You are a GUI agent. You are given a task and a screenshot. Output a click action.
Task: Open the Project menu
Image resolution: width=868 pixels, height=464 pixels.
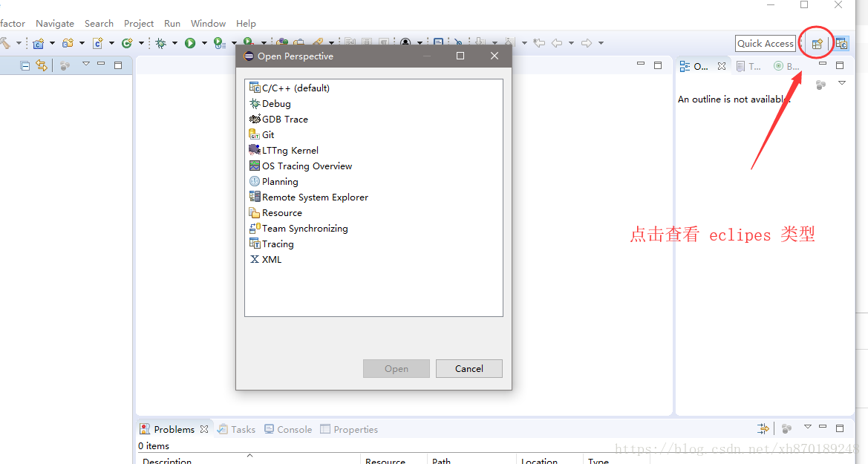(x=138, y=23)
